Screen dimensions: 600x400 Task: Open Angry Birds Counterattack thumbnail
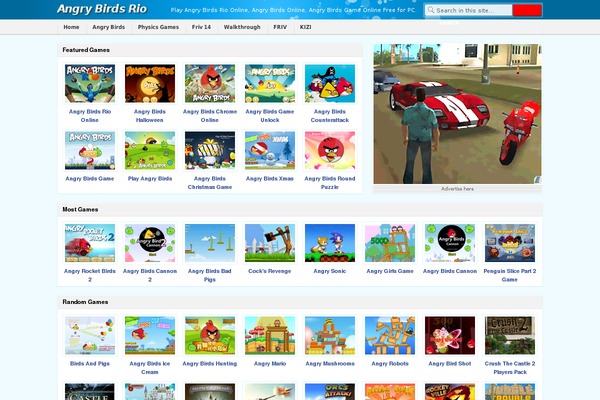pos(330,83)
